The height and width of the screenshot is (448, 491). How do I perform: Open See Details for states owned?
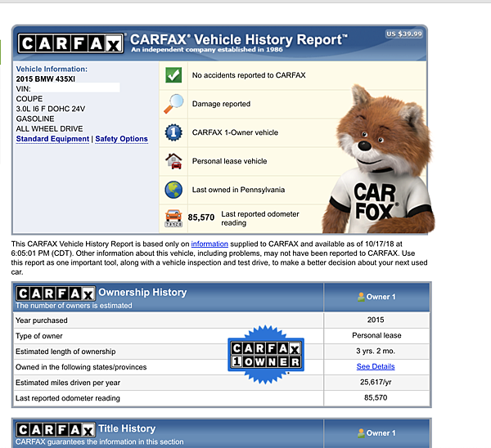(x=376, y=366)
